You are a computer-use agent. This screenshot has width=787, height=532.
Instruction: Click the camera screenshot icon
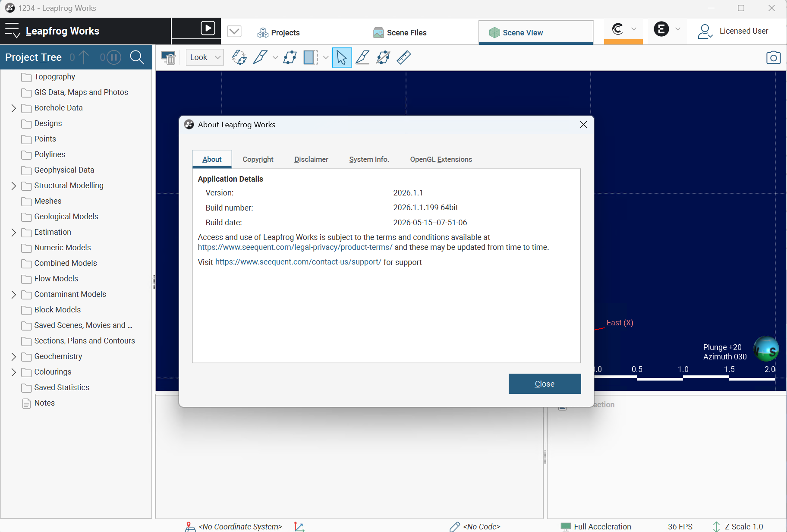coord(773,57)
